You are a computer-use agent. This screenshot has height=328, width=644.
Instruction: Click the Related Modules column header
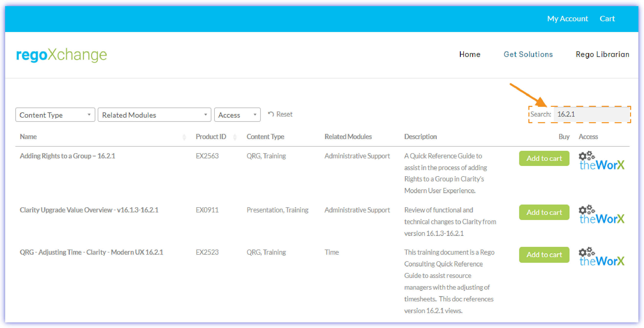[x=348, y=137]
